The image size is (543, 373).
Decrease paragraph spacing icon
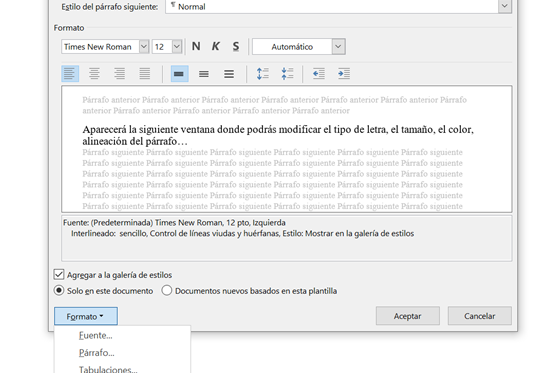click(x=287, y=73)
